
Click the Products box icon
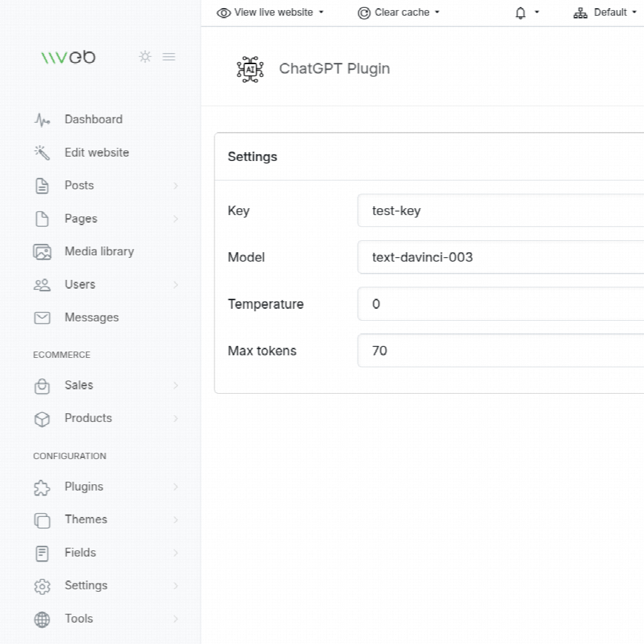[42, 419]
